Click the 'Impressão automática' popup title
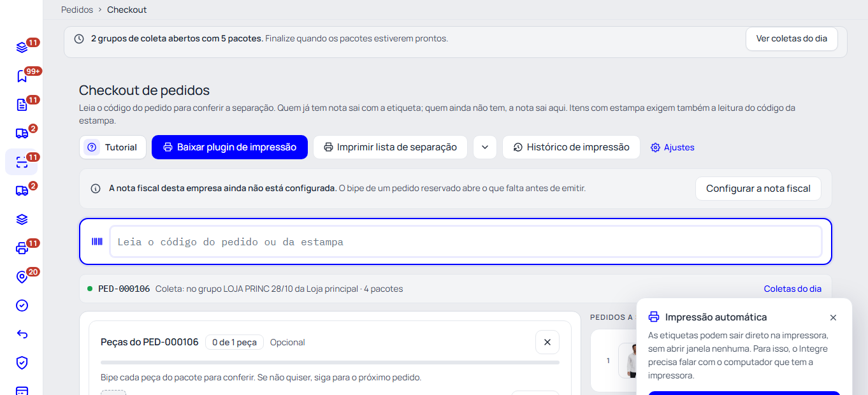The image size is (868, 395). tap(716, 317)
